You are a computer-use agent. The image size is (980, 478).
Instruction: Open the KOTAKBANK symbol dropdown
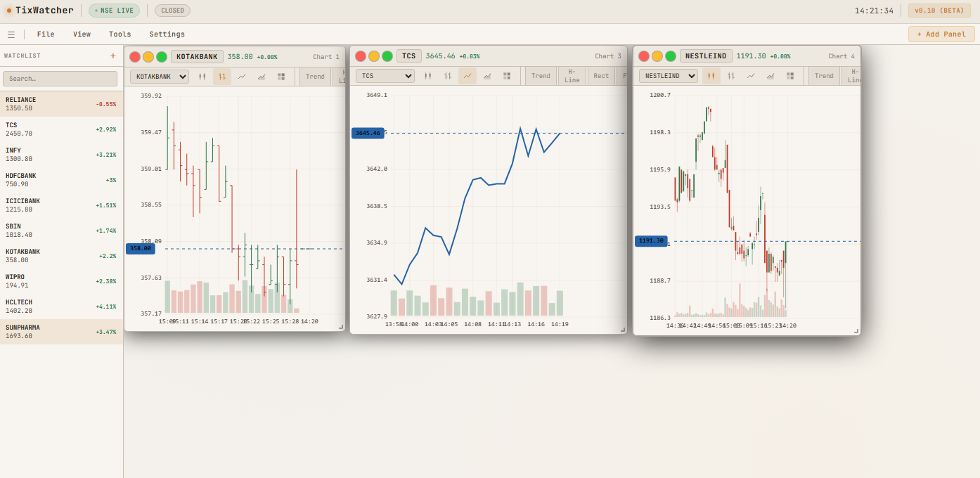[x=159, y=75]
